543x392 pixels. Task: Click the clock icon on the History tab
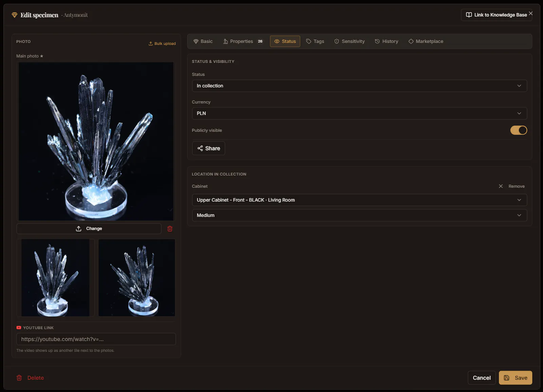tap(377, 41)
